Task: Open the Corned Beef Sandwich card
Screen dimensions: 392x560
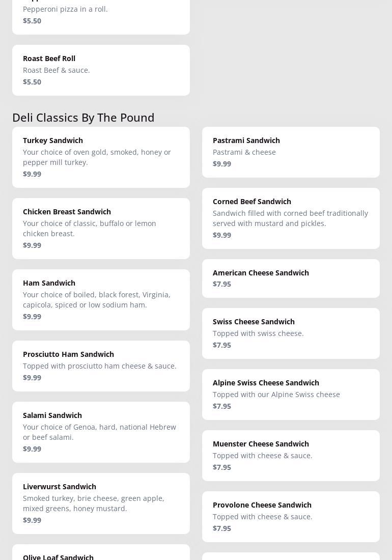Action: click(291, 218)
